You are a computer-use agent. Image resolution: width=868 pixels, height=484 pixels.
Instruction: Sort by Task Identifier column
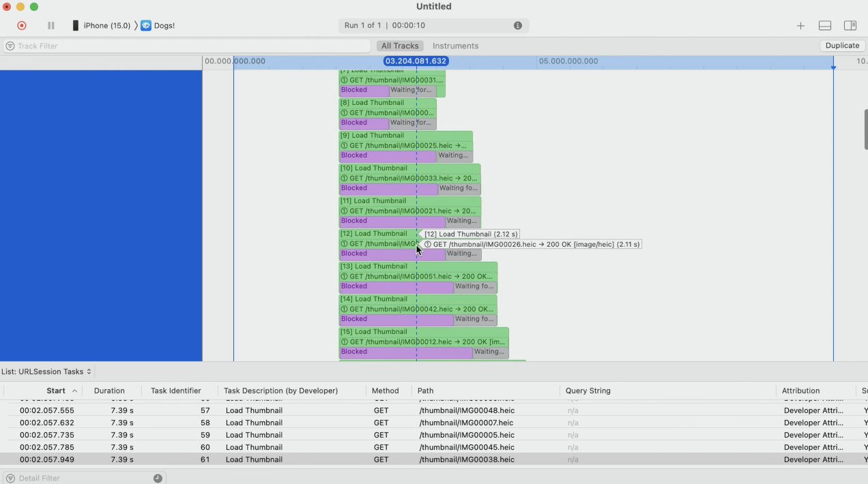[x=175, y=391]
